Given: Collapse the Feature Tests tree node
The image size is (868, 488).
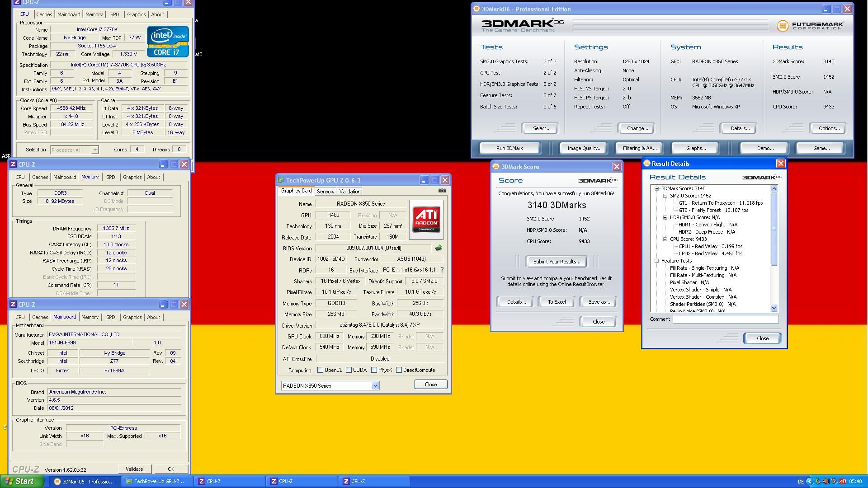Looking at the screenshot, I should (656, 261).
